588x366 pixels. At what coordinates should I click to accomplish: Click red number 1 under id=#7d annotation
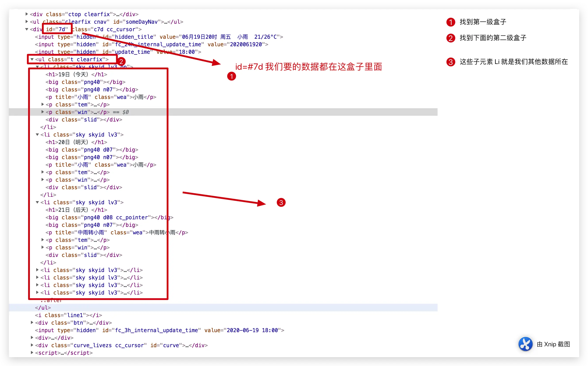tap(231, 76)
